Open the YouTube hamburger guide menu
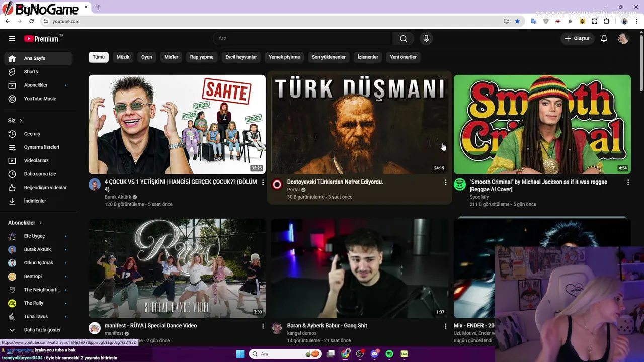This screenshot has width=644, height=362. click(12, 39)
